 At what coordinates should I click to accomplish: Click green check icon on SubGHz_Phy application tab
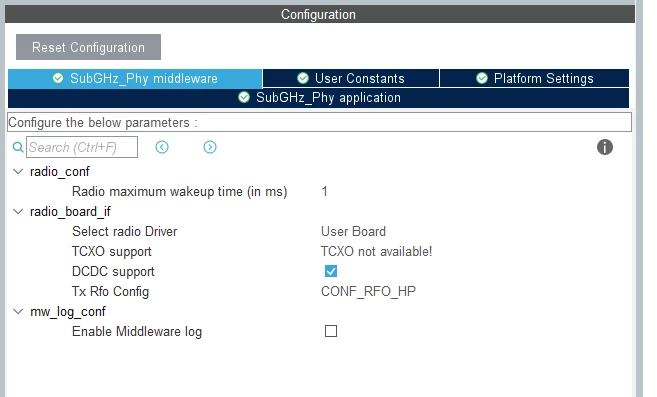click(x=244, y=98)
